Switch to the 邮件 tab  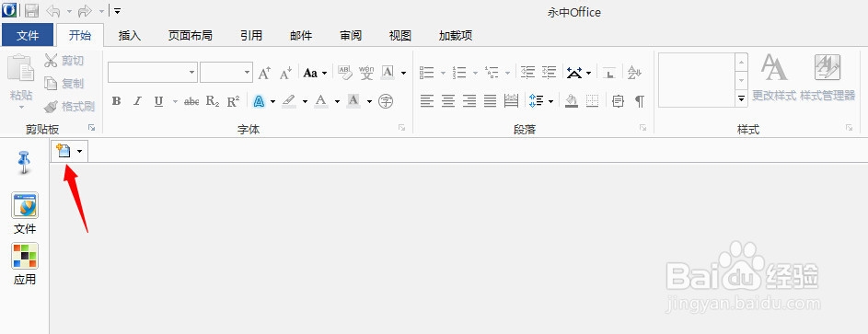click(x=301, y=35)
